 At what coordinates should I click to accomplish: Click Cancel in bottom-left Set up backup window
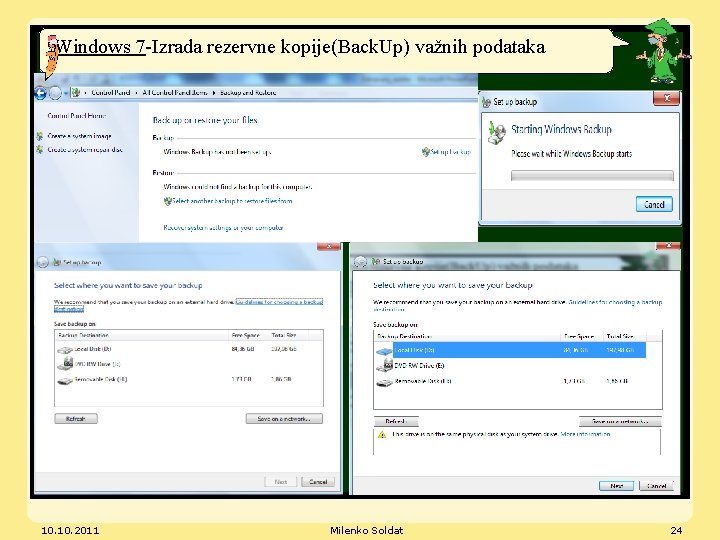(x=318, y=482)
